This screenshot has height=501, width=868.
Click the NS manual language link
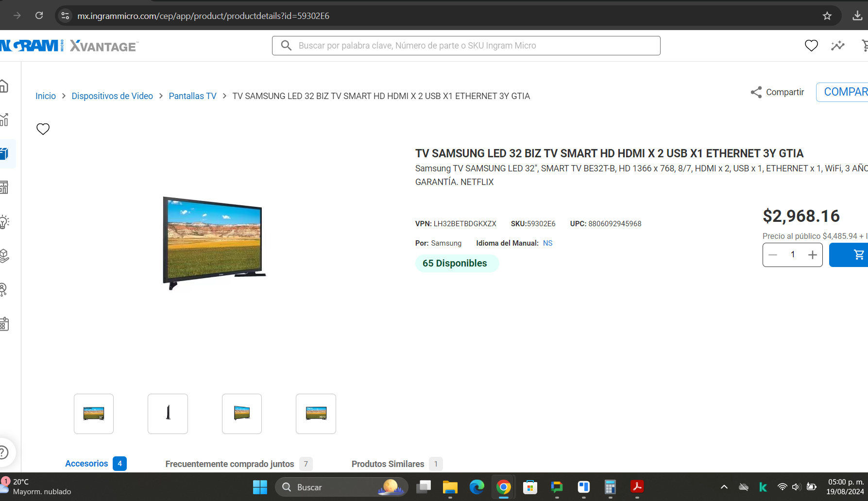pos(547,243)
